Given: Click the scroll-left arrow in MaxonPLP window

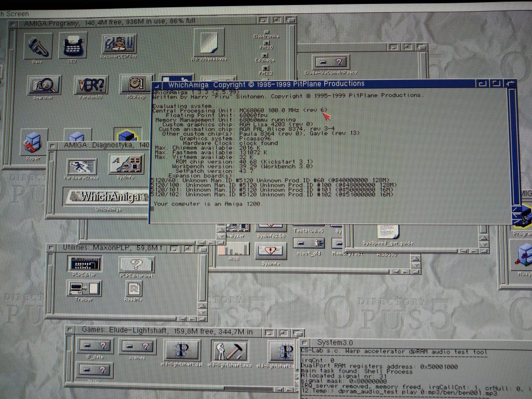Looking at the screenshot, I should point(182,319).
